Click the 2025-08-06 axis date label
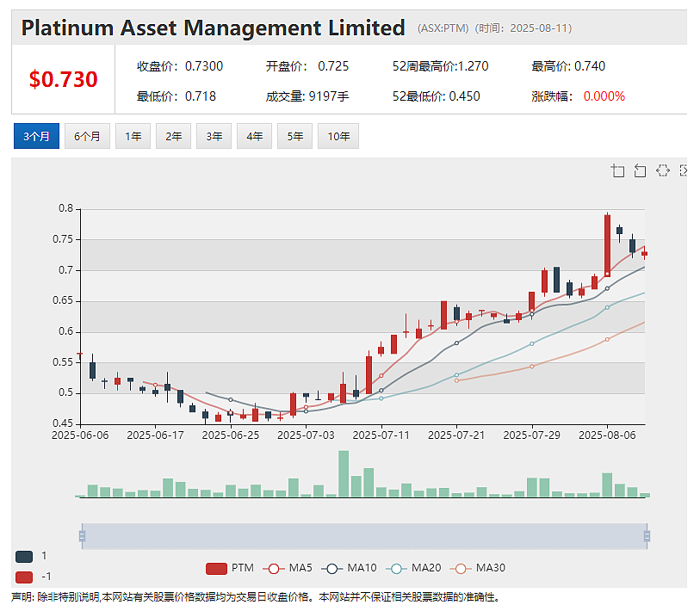This screenshot has height=611, width=700. pos(607,435)
